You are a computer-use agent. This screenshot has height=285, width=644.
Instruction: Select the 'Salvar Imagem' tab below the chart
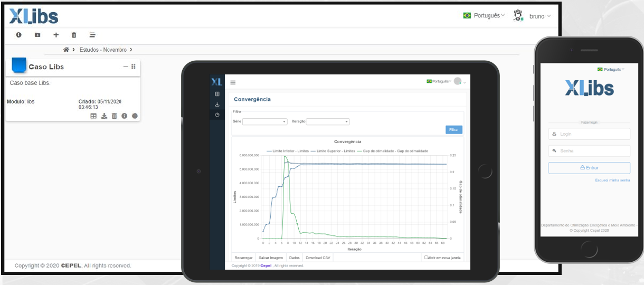(272, 258)
